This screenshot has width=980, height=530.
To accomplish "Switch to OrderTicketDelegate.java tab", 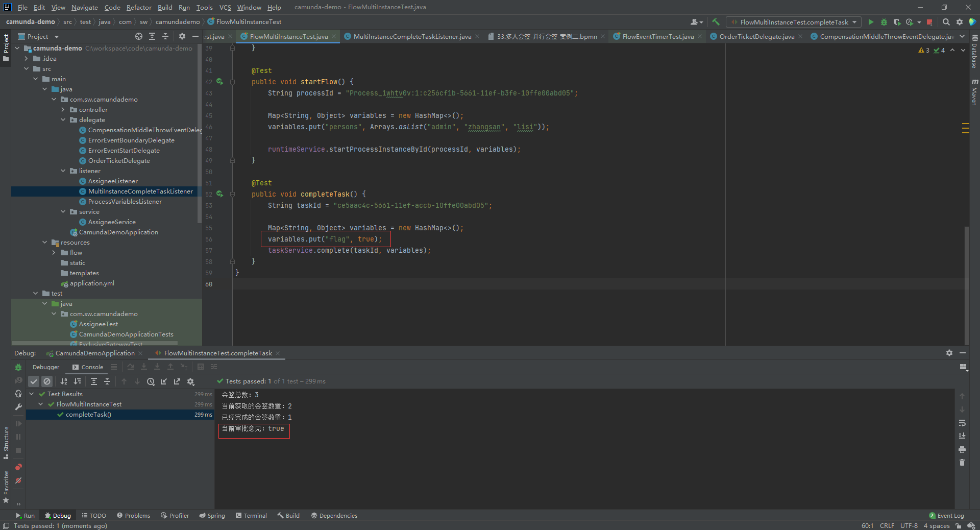I will pyautogui.click(x=756, y=36).
